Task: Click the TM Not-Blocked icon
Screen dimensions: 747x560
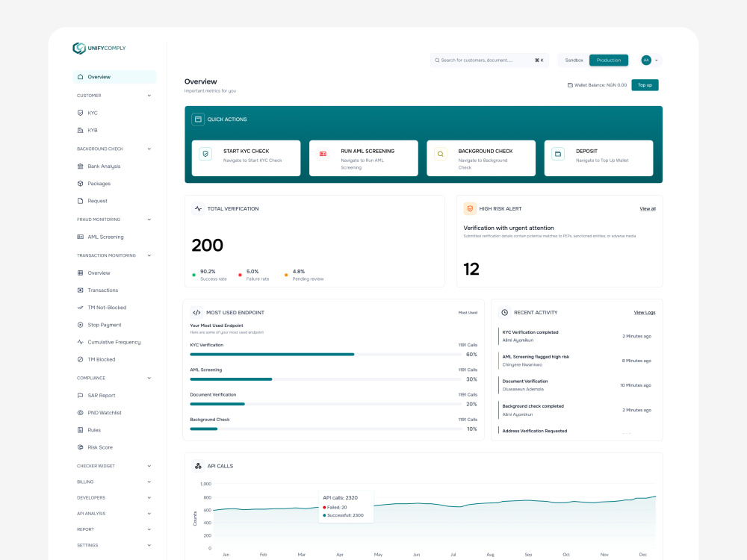Action: click(80, 308)
